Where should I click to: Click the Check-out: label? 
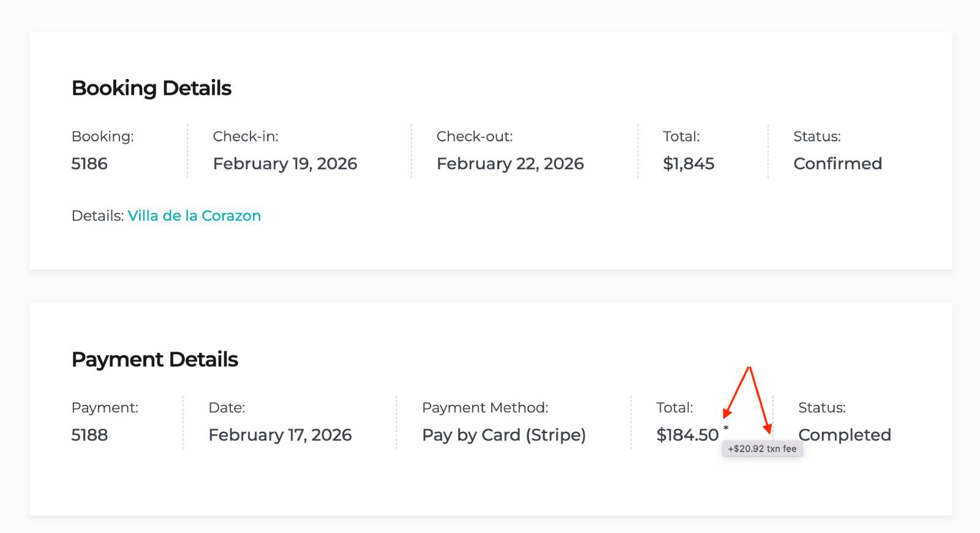(x=474, y=137)
